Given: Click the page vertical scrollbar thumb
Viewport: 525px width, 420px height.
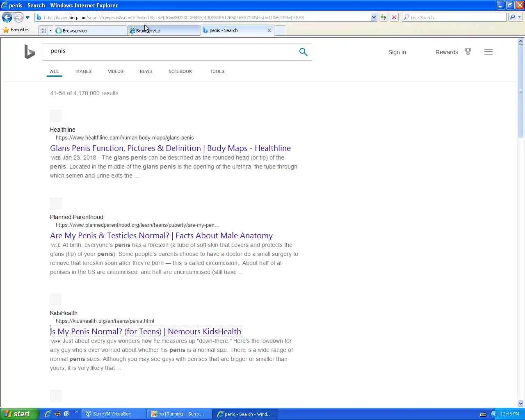Looking at the screenshot, I should pos(521,91).
